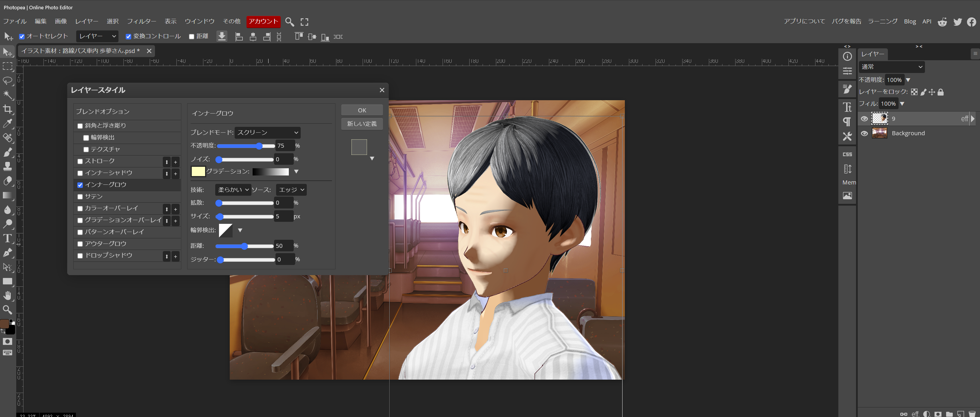Expand the layer blend mode 通常 dropdown
The image size is (980, 417).
(x=891, y=67)
